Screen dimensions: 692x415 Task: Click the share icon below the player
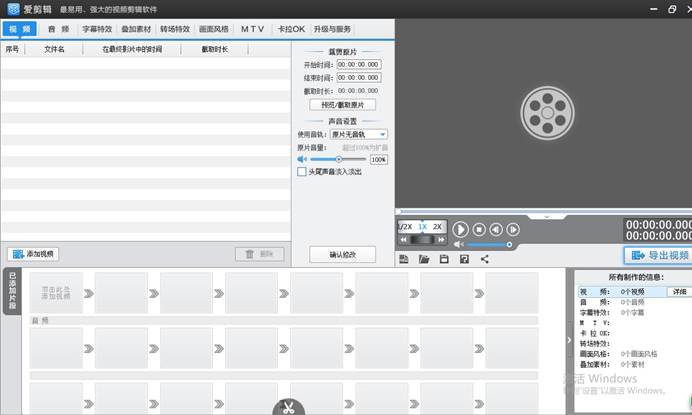pos(485,259)
